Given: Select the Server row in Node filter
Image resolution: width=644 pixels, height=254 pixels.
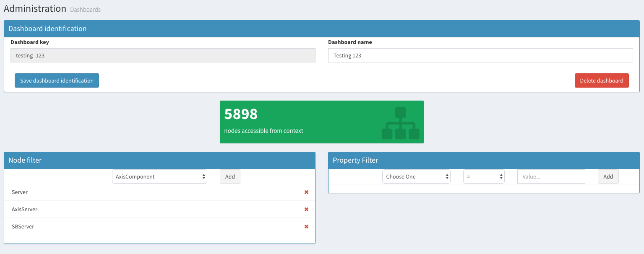Looking at the screenshot, I should tap(159, 192).
